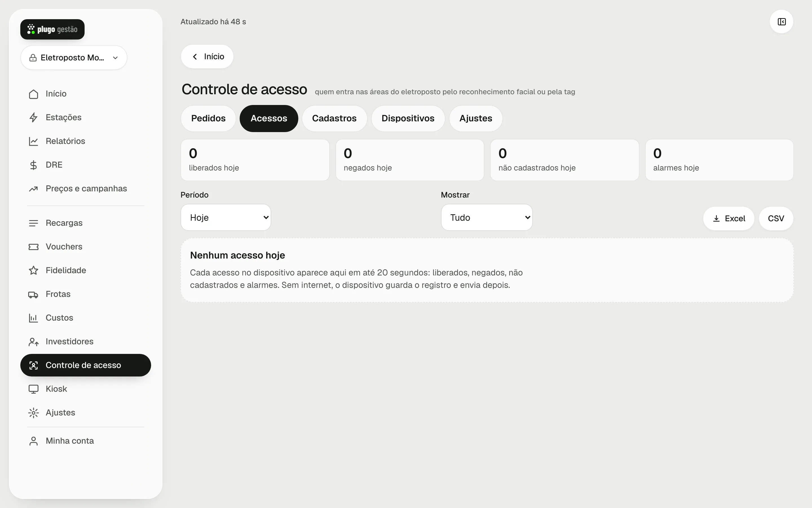Click the DRE dollar sign icon

(x=33, y=165)
